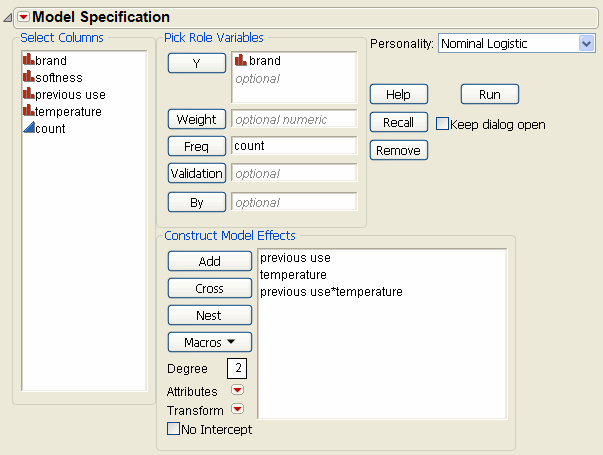Click the Degree input field
Viewport: 603px width, 455px height.
pyautogui.click(x=239, y=368)
